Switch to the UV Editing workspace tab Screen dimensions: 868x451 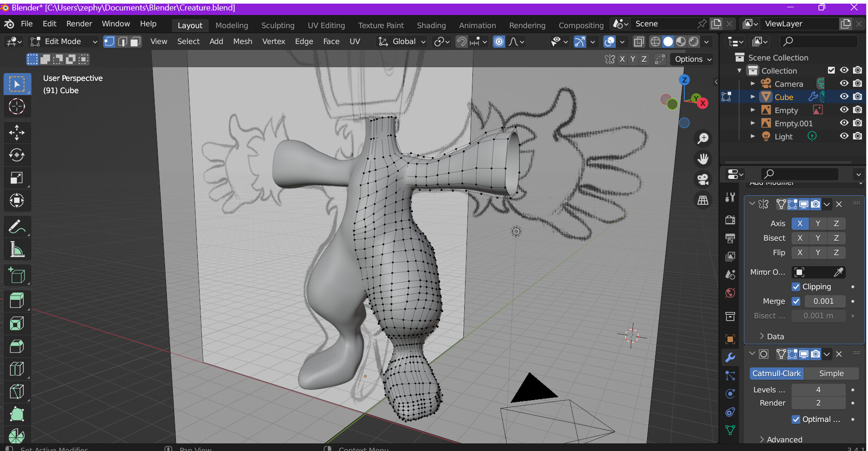click(326, 25)
